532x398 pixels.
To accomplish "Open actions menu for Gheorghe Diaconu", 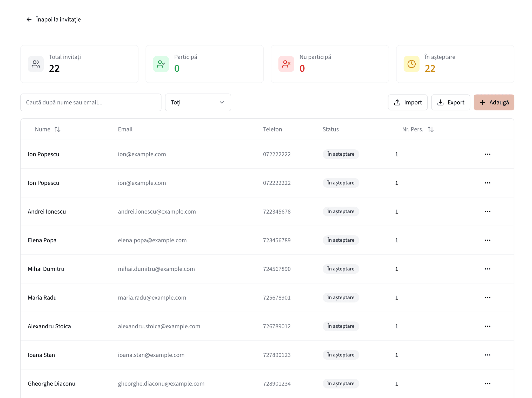I will tap(487, 383).
